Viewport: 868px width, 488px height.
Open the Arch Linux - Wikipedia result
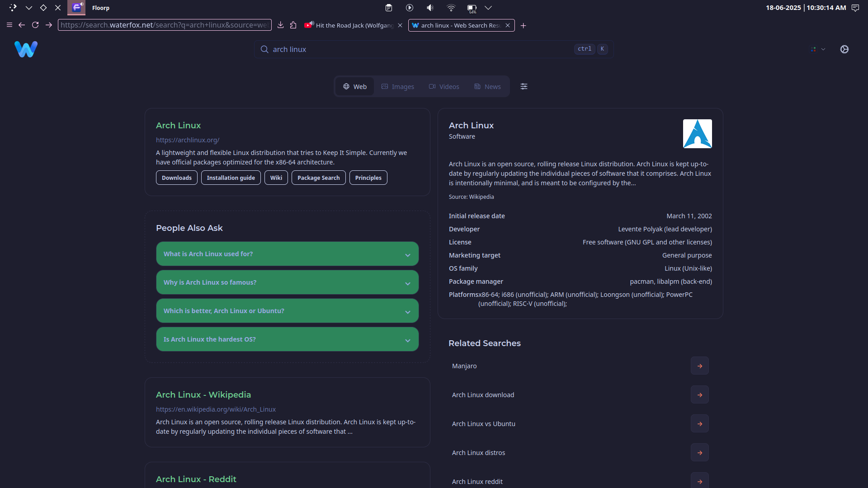tap(203, 394)
